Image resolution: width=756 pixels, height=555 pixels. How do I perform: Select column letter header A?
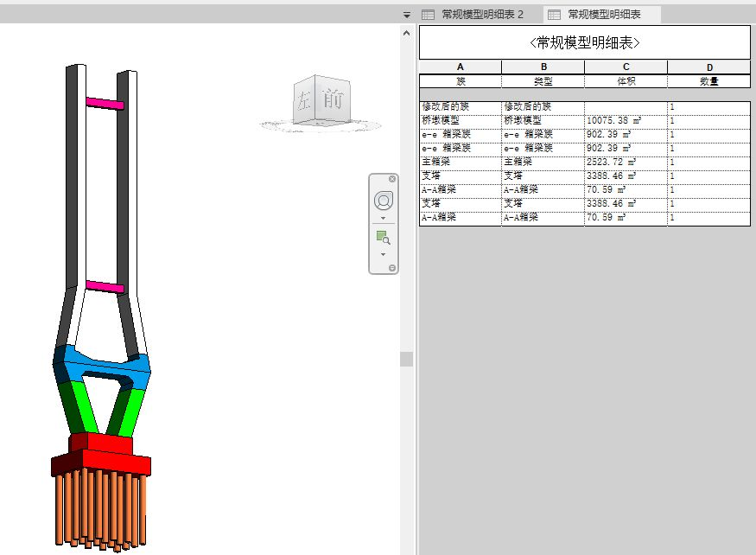coord(461,67)
